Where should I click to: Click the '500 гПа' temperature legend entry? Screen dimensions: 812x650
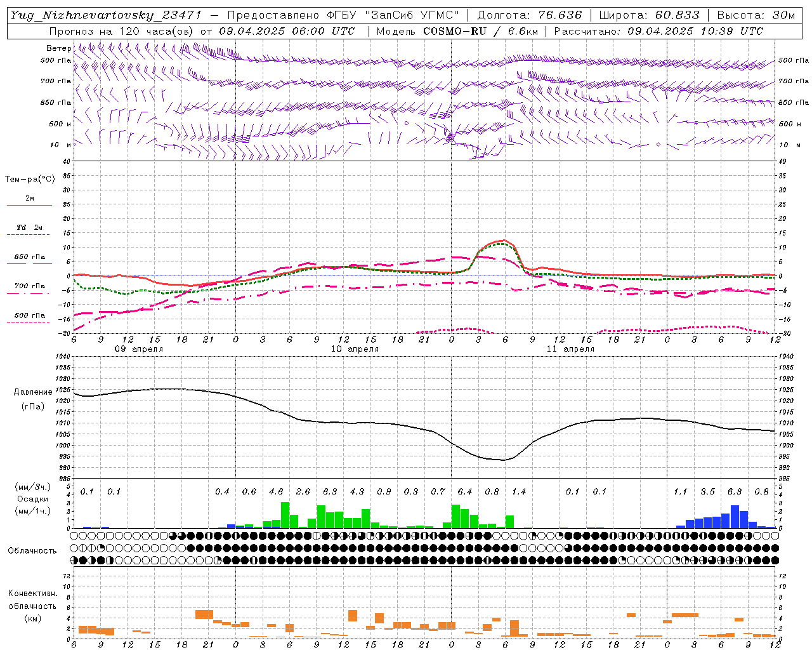point(30,315)
